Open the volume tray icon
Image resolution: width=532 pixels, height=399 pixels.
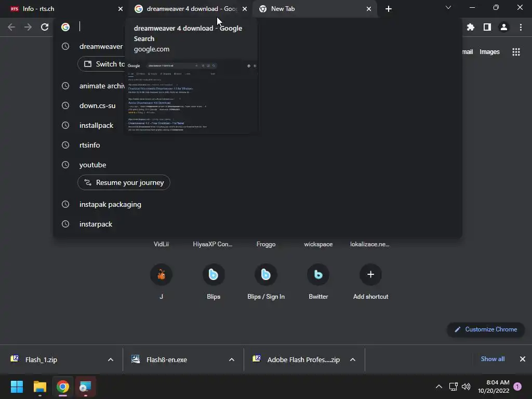[x=466, y=387]
